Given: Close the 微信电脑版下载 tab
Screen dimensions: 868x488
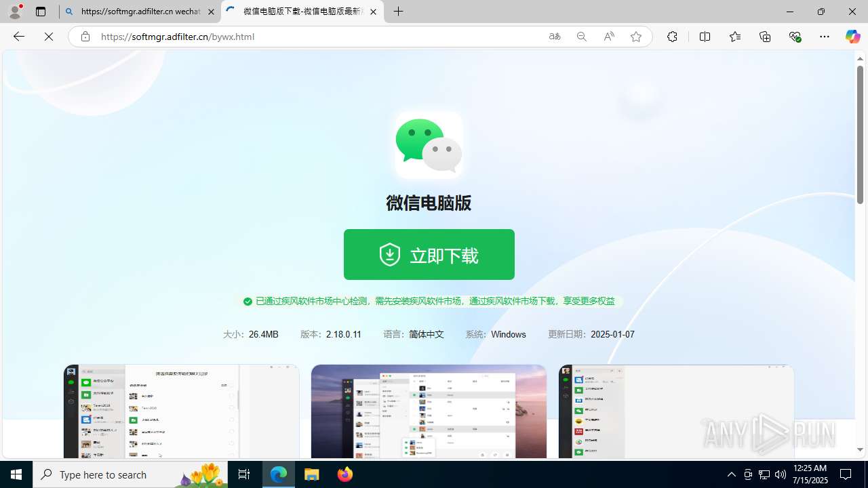Looking at the screenshot, I should (373, 12).
